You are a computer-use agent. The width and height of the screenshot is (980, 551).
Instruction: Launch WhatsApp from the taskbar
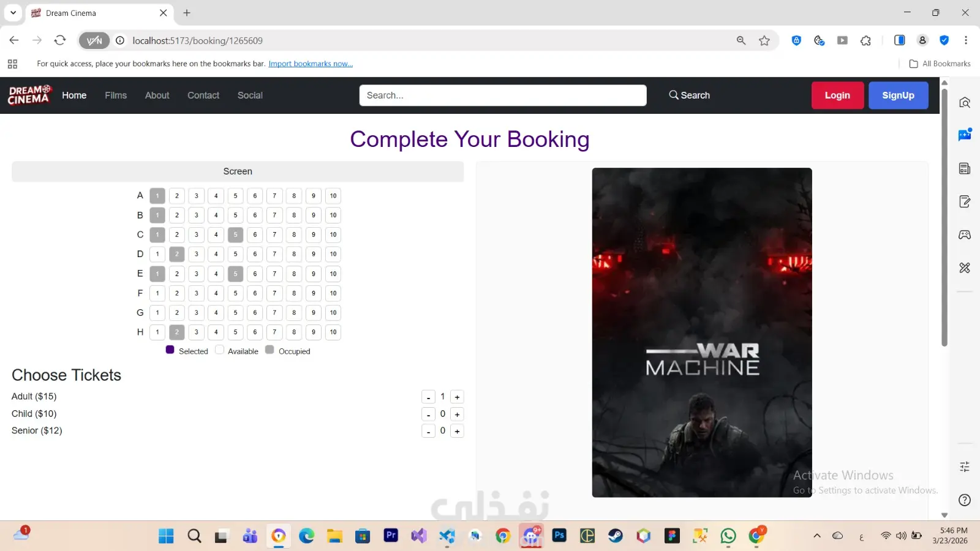coord(728,536)
